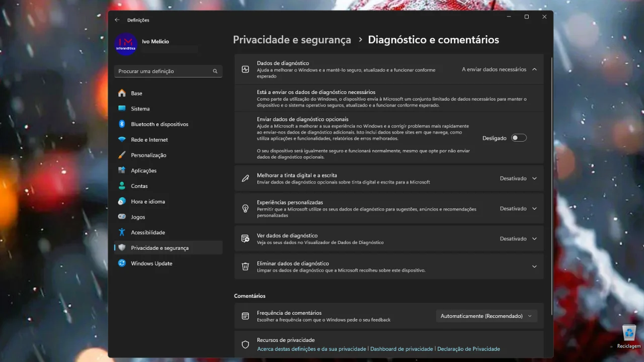
Task: Open Hora e idioma label
Action: 148,202
